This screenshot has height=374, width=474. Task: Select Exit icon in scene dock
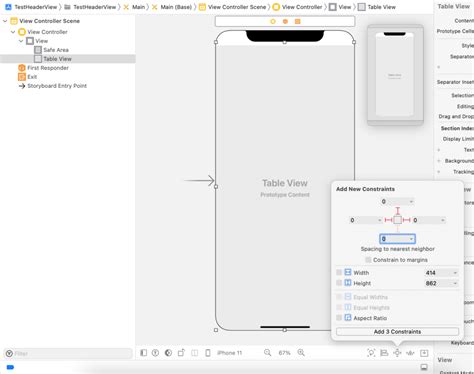tap(298, 21)
